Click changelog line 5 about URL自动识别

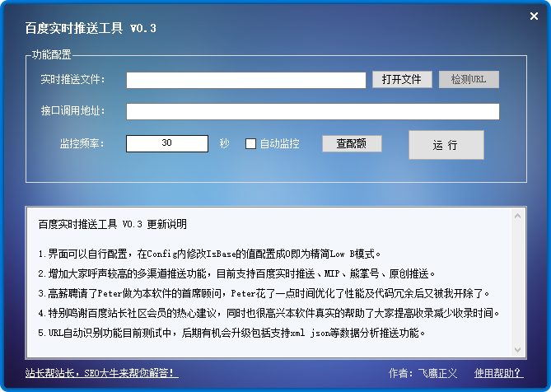pyautogui.click(x=231, y=333)
